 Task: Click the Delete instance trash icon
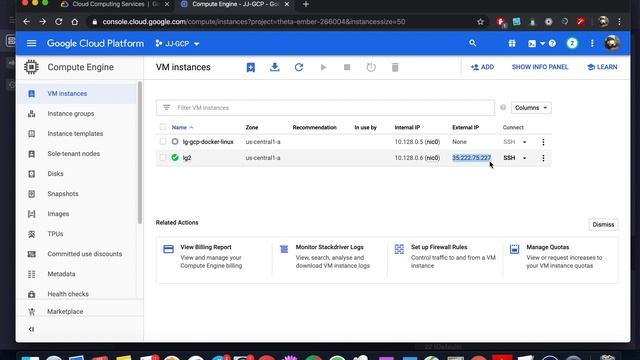tap(395, 67)
